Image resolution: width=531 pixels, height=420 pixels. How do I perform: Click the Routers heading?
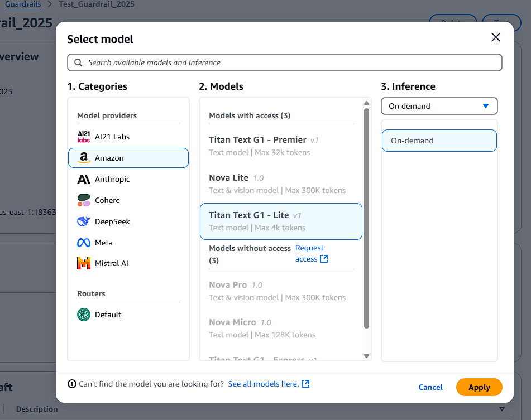coord(91,293)
